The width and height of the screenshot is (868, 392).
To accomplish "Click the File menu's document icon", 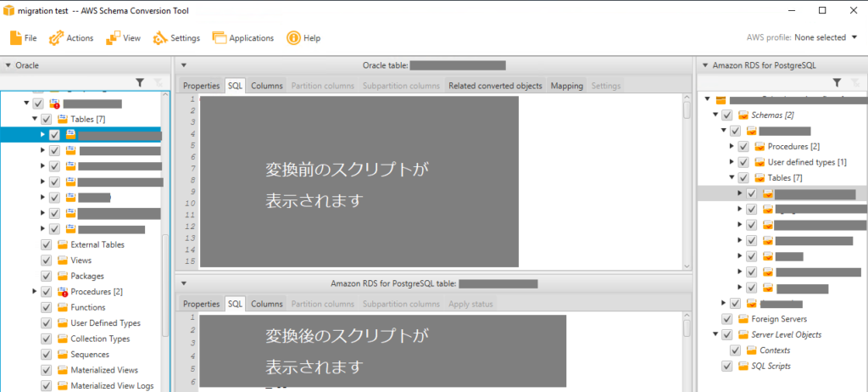I will point(15,37).
